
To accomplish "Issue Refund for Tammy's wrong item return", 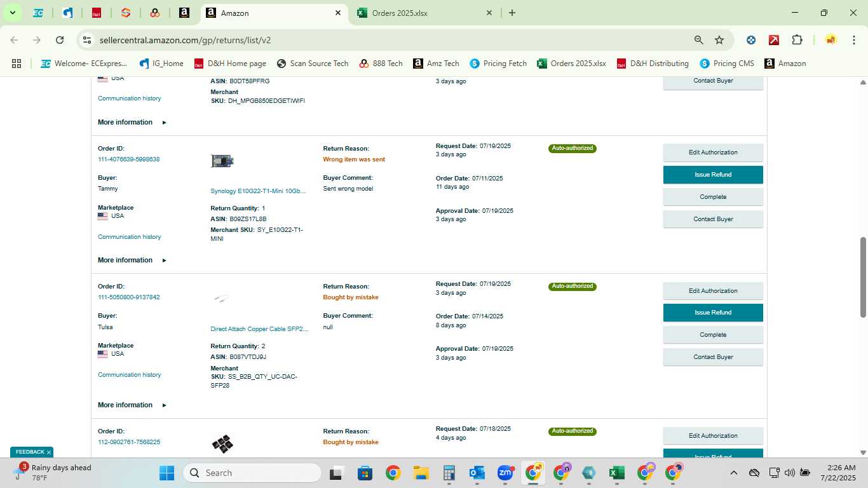I will pos(713,175).
